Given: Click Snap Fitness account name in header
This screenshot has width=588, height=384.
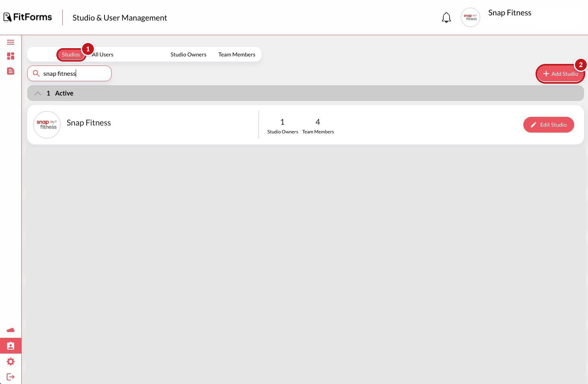Looking at the screenshot, I should [510, 13].
